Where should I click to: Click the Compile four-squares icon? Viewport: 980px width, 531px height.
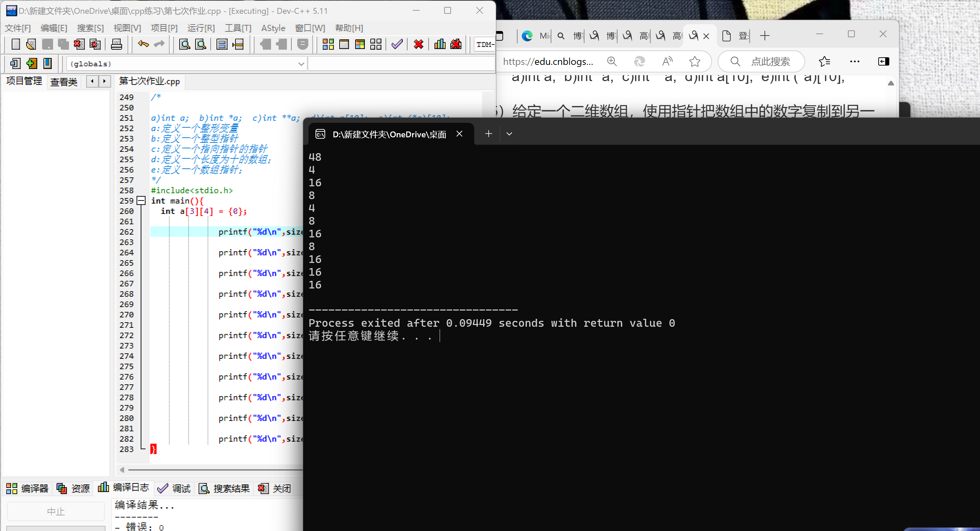(x=328, y=44)
